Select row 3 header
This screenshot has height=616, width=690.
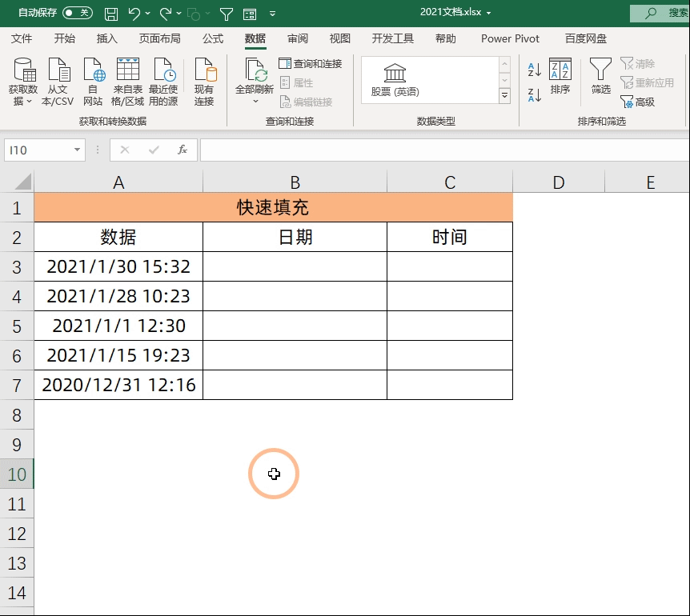[17, 267]
